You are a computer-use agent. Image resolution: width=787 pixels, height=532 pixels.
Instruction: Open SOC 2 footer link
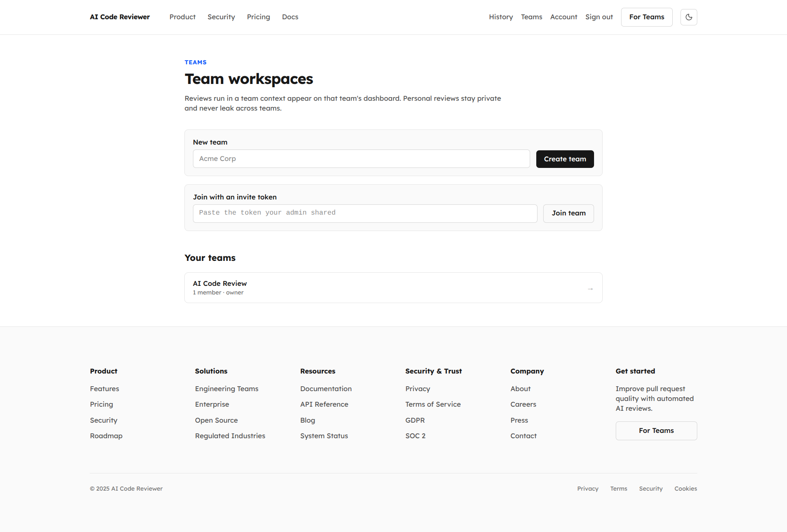coord(415,436)
